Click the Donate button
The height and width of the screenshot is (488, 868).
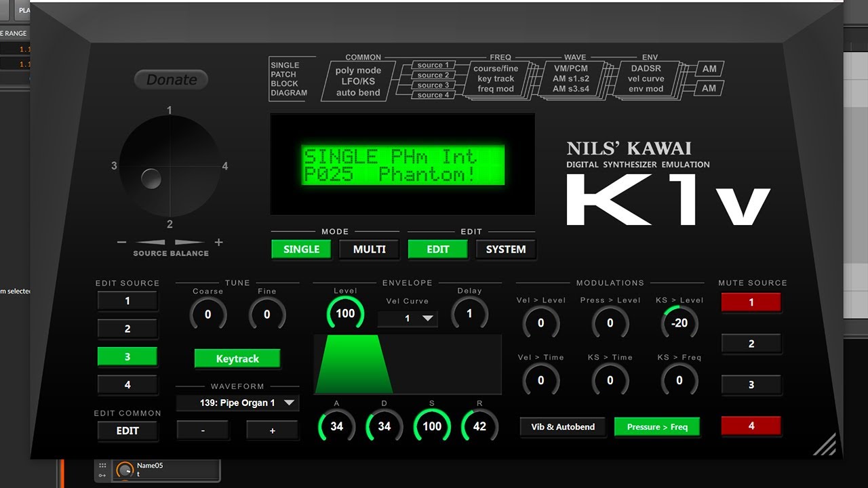(x=171, y=80)
